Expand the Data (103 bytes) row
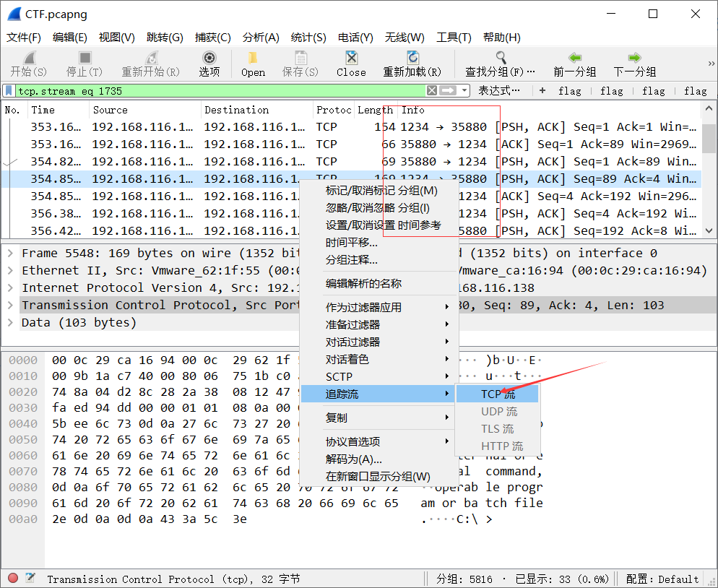This screenshot has width=718, height=588. tap(11, 322)
